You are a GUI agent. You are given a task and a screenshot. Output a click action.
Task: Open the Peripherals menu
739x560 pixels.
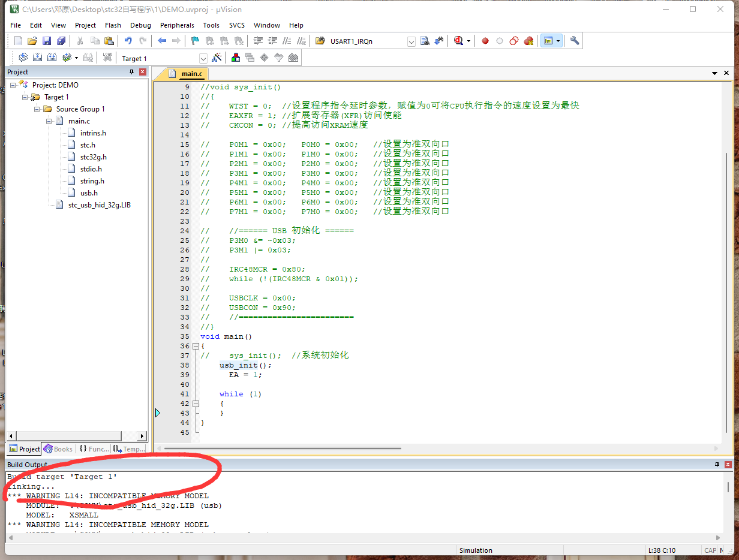tap(177, 25)
